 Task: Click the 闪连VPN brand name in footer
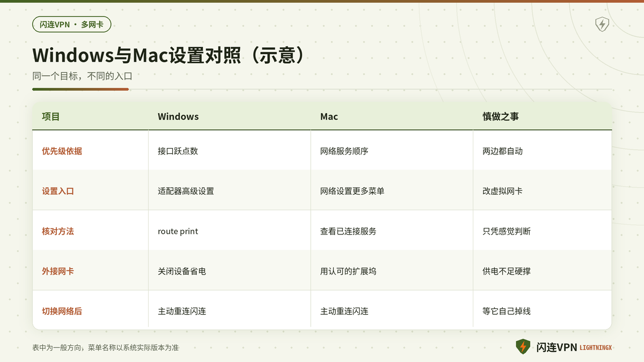557,348
